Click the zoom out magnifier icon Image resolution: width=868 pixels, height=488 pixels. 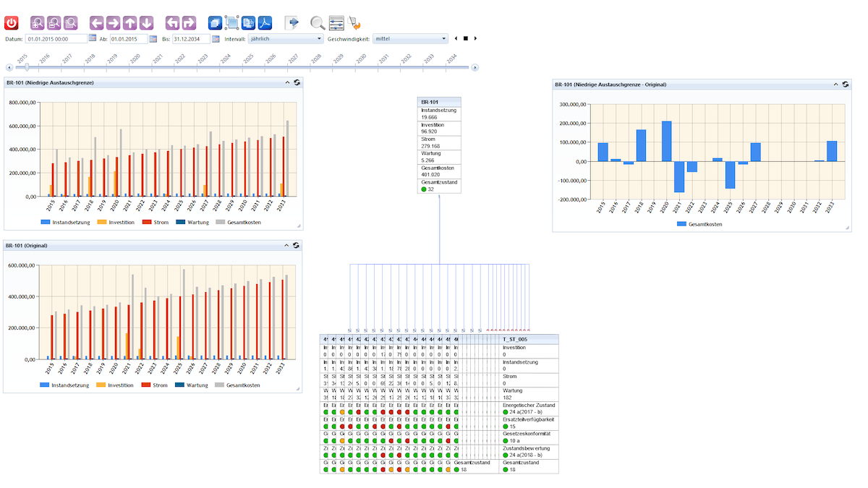click(54, 22)
